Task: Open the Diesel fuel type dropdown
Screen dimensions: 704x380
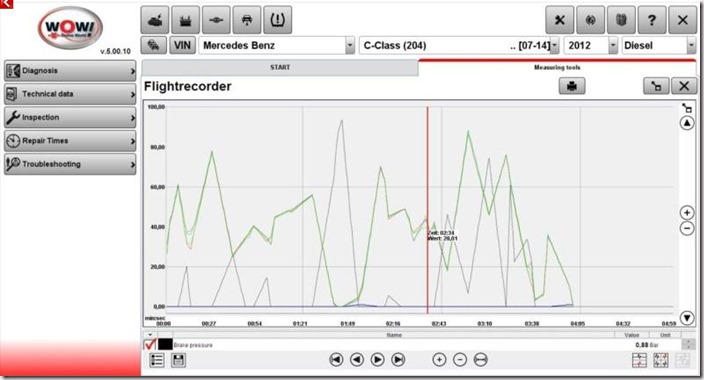Action: 691,45
